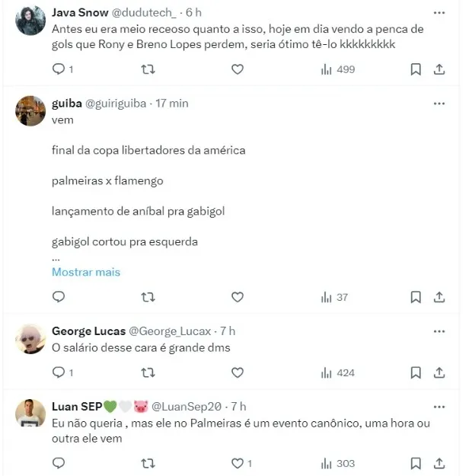The image size is (469, 476).
Task: Bookmark Luan SEP's tweet
Action: click(x=416, y=463)
